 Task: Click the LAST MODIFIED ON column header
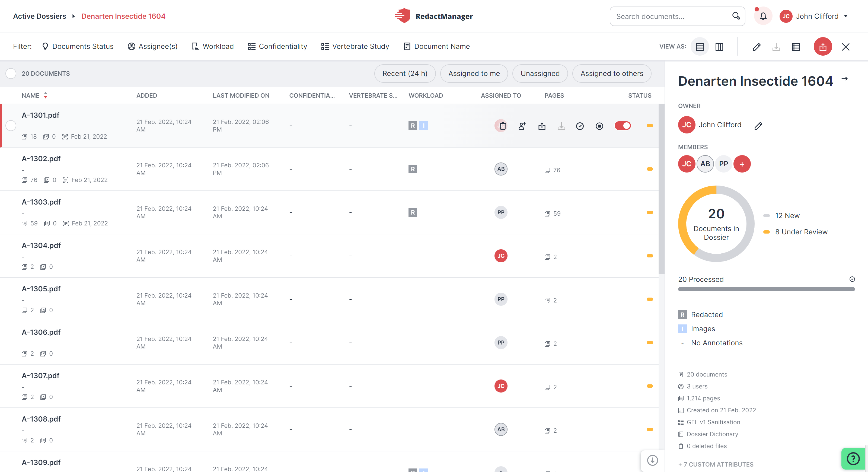click(241, 95)
